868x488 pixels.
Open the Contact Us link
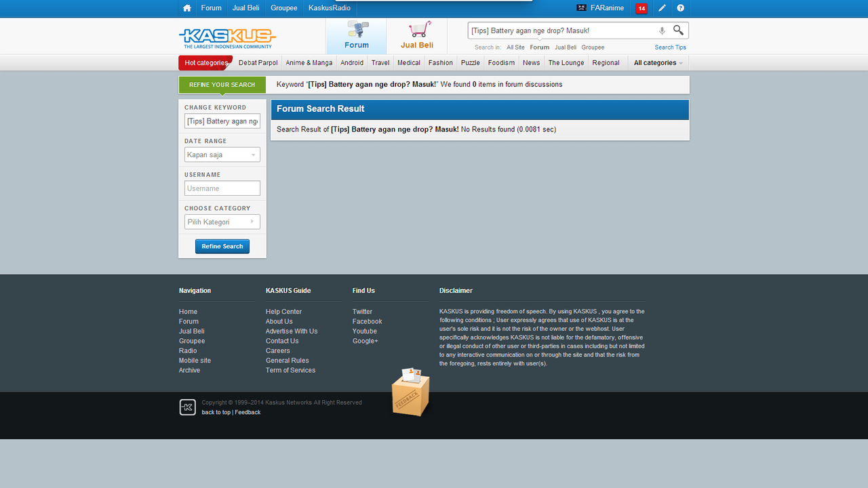pos(282,341)
